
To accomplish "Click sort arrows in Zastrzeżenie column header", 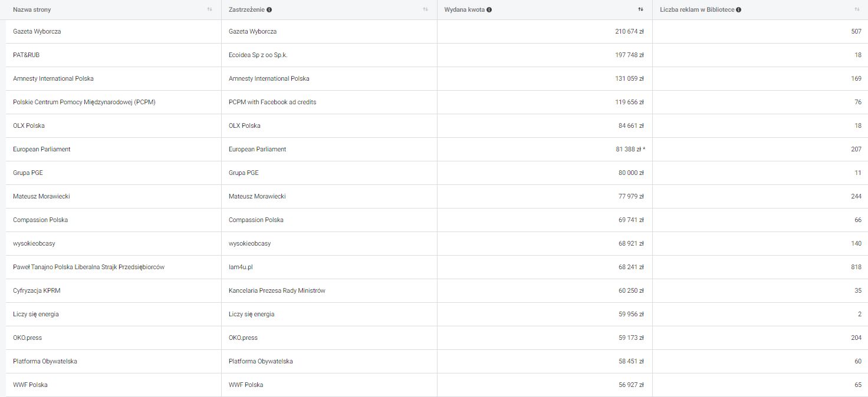I will (x=425, y=9).
